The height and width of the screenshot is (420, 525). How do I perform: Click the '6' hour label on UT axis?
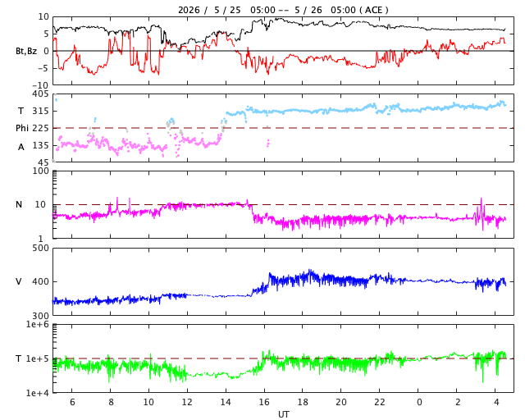tap(72, 402)
